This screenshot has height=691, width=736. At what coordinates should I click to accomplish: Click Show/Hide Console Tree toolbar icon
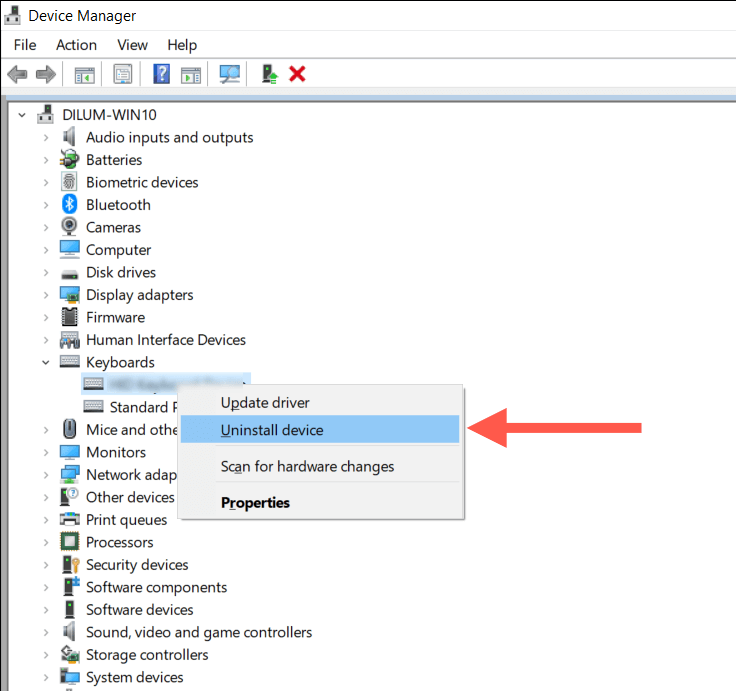pos(84,74)
